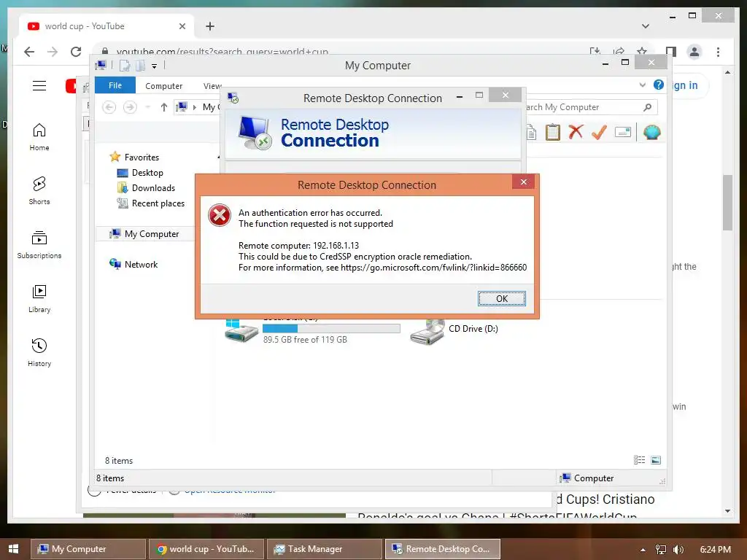Open new tab in Chrome
Image resolution: width=747 pixels, height=560 pixels.
click(x=210, y=26)
